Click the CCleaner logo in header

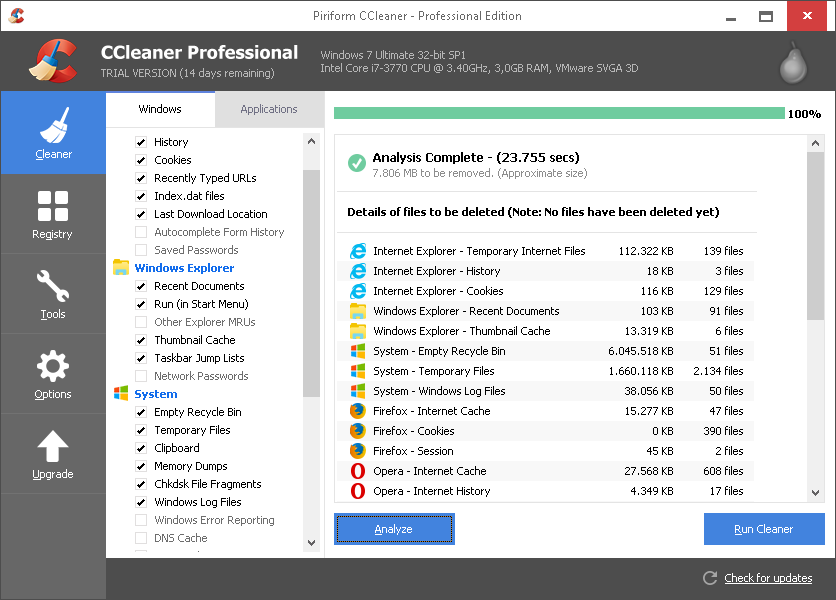(x=53, y=61)
